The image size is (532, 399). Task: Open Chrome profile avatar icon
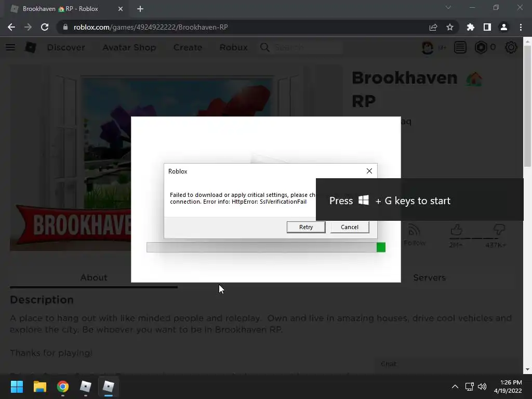click(x=504, y=27)
